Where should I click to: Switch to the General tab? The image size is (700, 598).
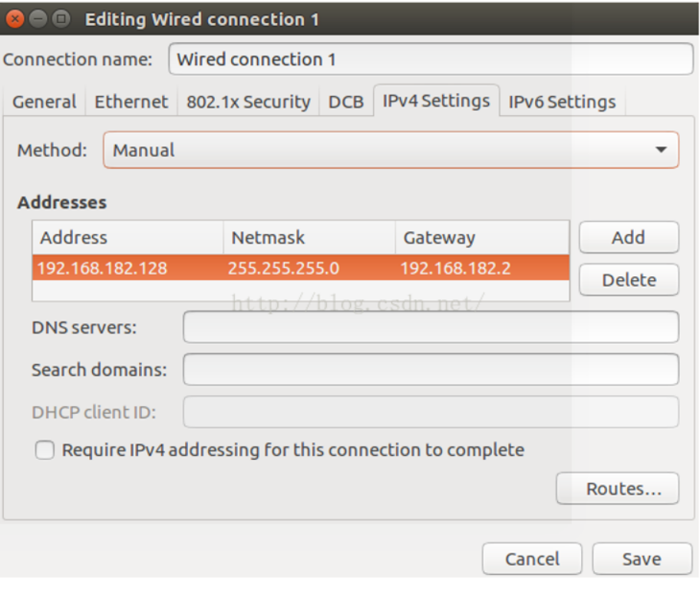coord(45,102)
